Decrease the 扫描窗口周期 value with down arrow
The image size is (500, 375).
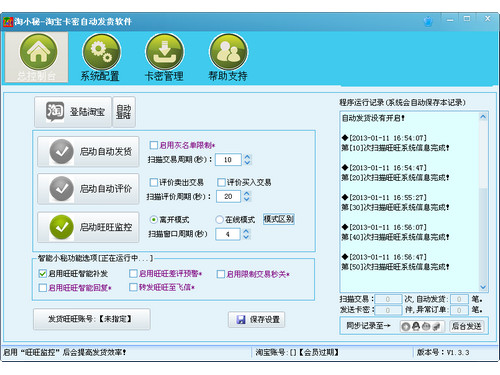pyautogui.click(x=246, y=237)
